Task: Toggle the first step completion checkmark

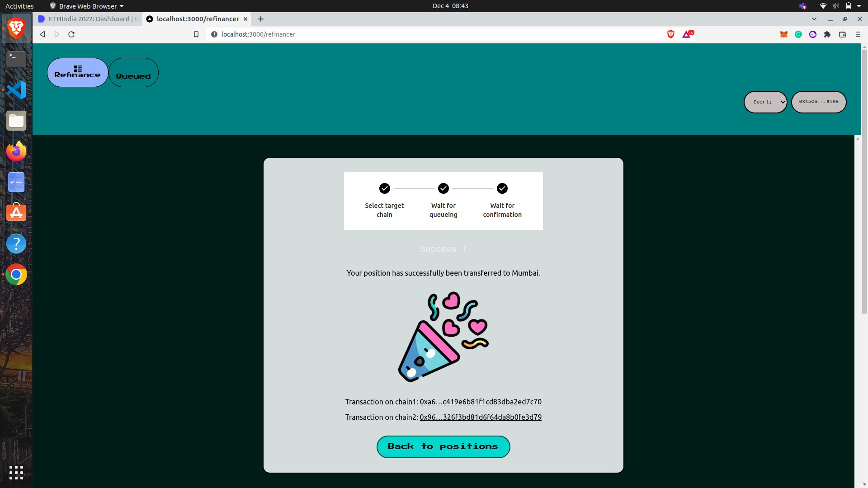Action: [385, 188]
